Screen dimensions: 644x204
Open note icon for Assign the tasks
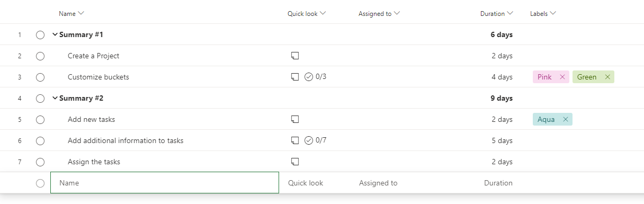pyautogui.click(x=295, y=162)
